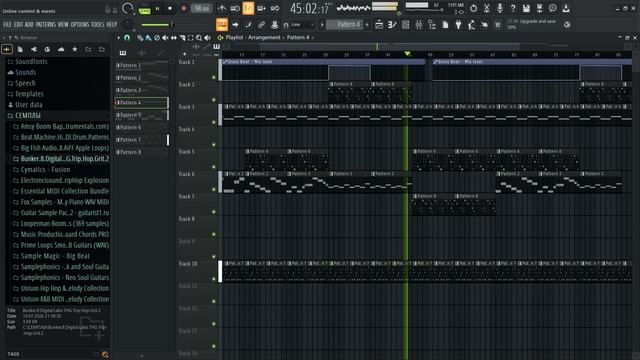Click the save project floppy icon
Image resolution: width=640 pixels, height=360 pixels.
[x=526, y=8]
